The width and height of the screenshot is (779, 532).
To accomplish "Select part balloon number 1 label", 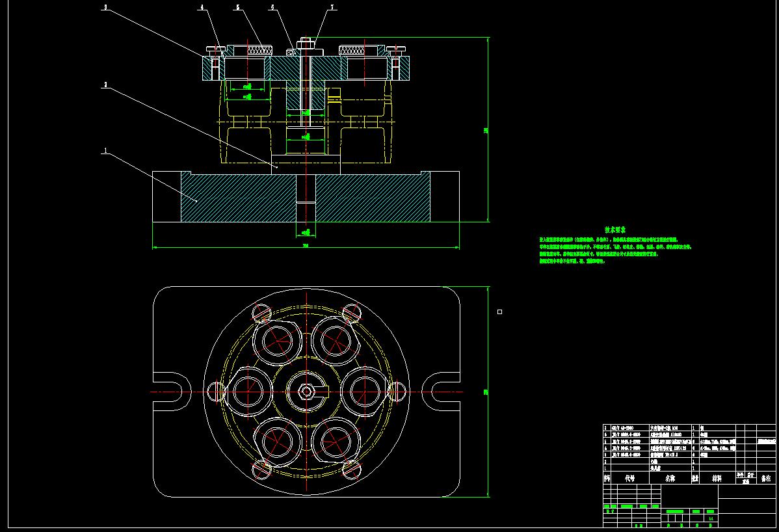I will pos(105,150).
